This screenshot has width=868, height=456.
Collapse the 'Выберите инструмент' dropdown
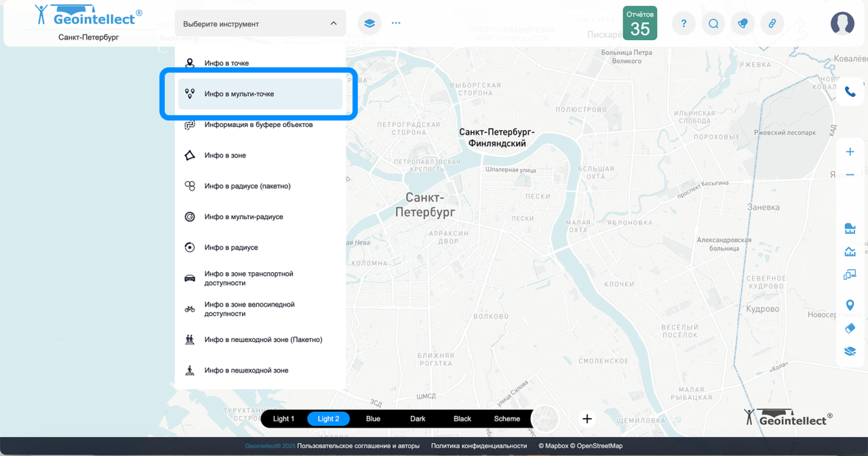point(333,24)
